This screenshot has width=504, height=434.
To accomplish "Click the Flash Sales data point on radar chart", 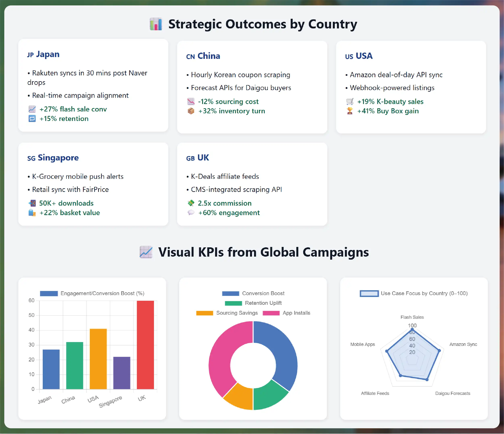I will tap(412, 329).
